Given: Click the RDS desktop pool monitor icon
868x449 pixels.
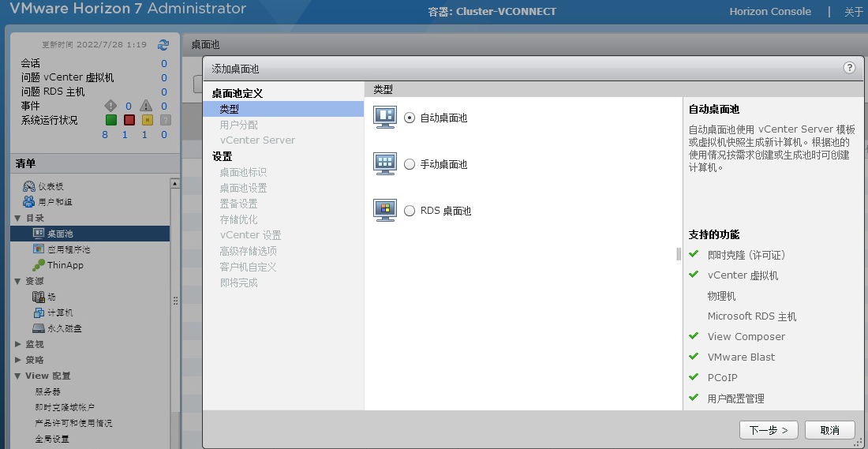Looking at the screenshot, I should pyautogui.click(x=385, y=211).
